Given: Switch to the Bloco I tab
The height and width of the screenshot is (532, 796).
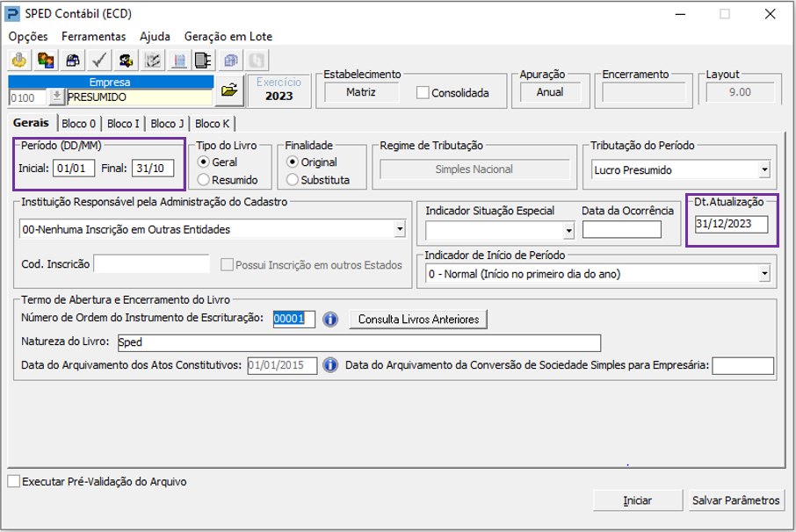Looking at the screenshot, I should [123, 124].
